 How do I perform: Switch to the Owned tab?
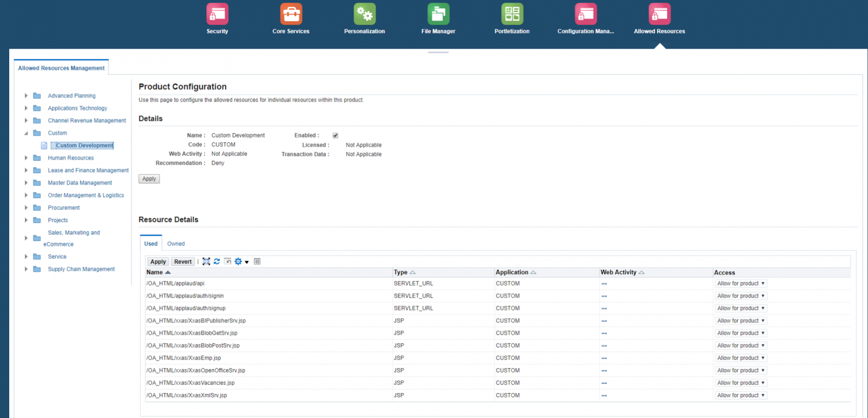(176, 244)
